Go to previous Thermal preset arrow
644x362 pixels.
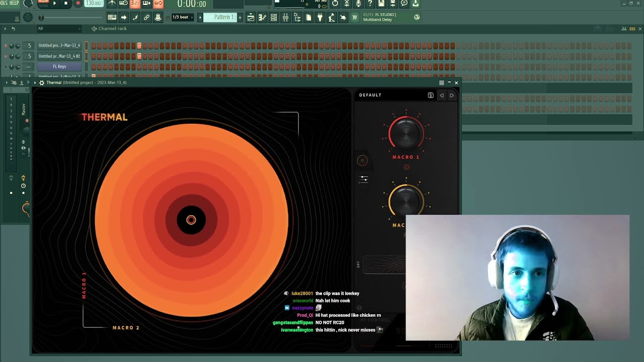tap(442, 95)
